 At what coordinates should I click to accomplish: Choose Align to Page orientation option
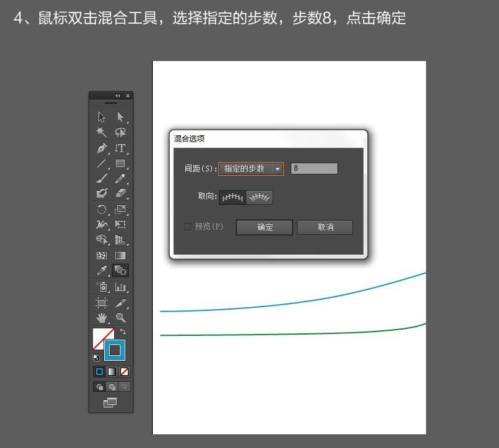pyautogui.click(x=233, y=198)
